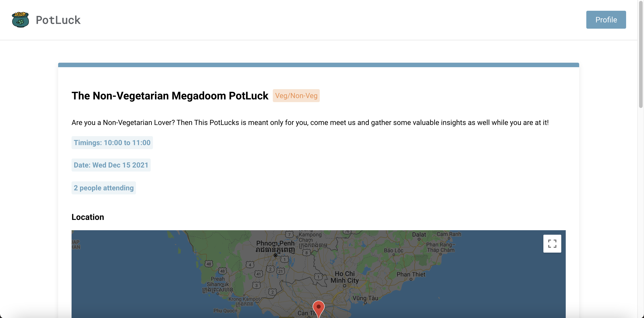Click the PotLuck brand name text
This screenshot has width=644, height=318.
pyautogui.click(x=58, y=20)
